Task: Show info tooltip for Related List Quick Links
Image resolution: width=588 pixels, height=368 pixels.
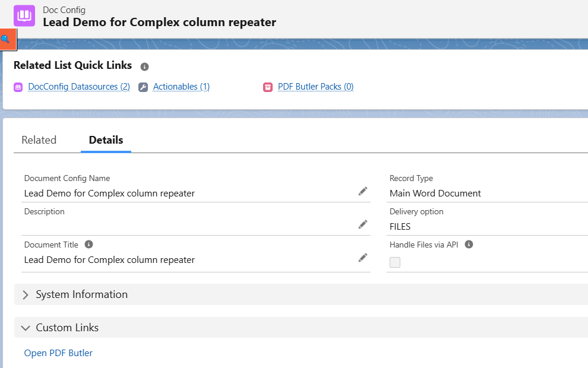Action: 144,66
